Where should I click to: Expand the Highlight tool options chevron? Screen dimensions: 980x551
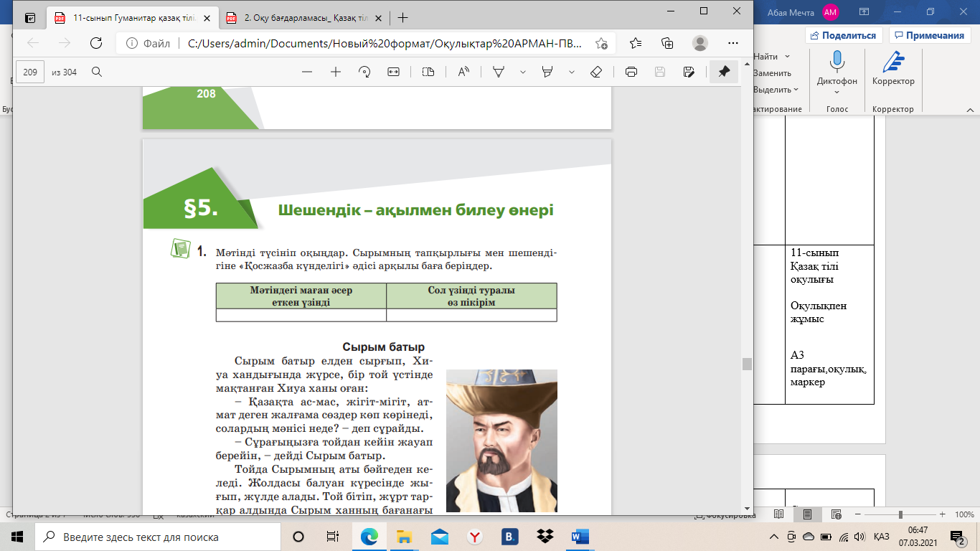[572, 72]
